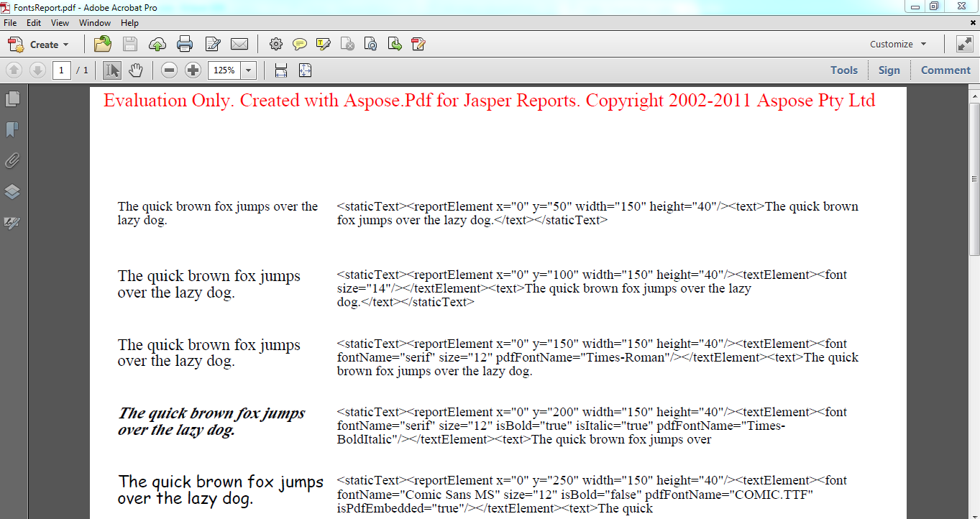
Task: Zoom out using the minus icon
Action: (x=169, y=70)
